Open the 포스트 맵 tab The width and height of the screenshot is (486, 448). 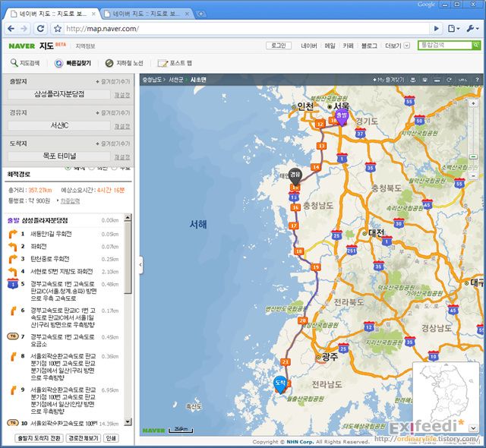175,63
